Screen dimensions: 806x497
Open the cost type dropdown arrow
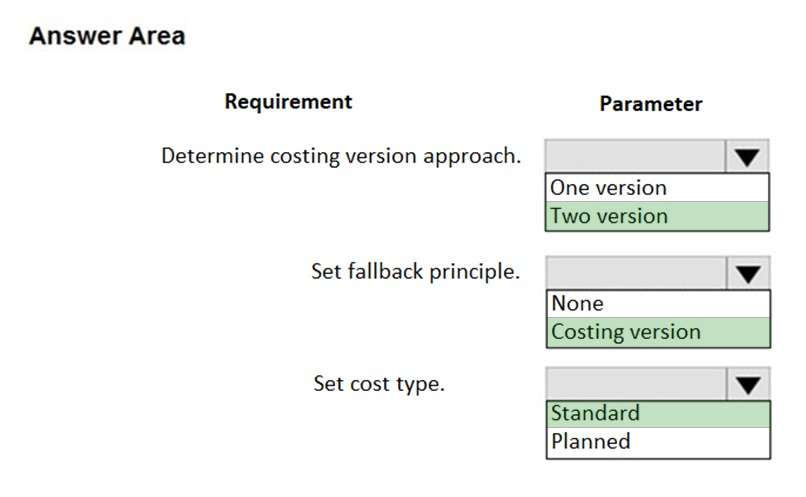(x=749, y=384)
